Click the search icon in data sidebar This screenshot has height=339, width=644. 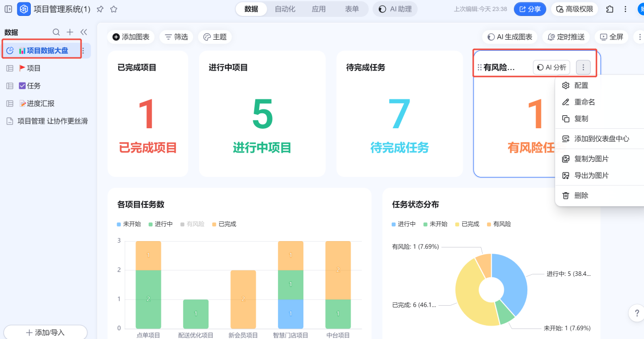56,32
